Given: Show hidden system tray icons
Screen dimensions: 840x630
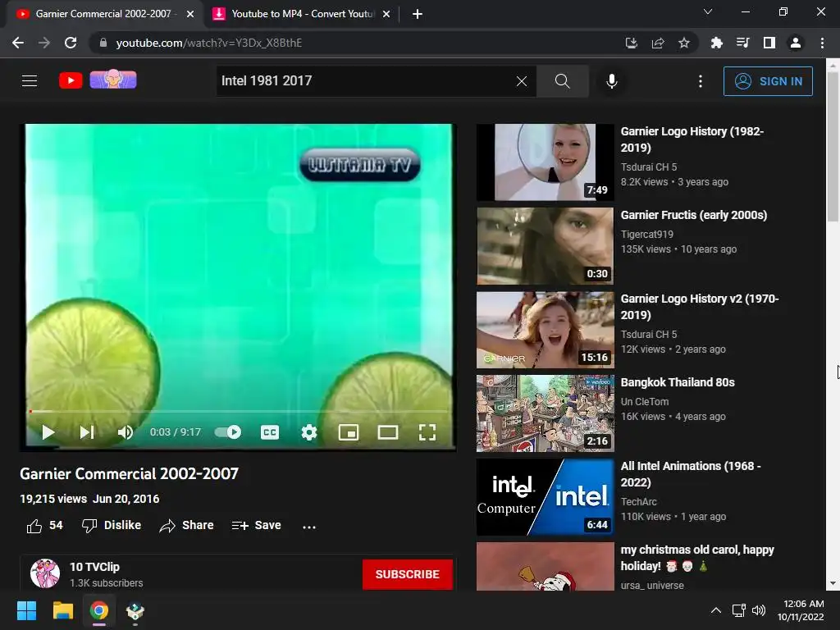Looking at the screenshot, I should pos(715,610).
